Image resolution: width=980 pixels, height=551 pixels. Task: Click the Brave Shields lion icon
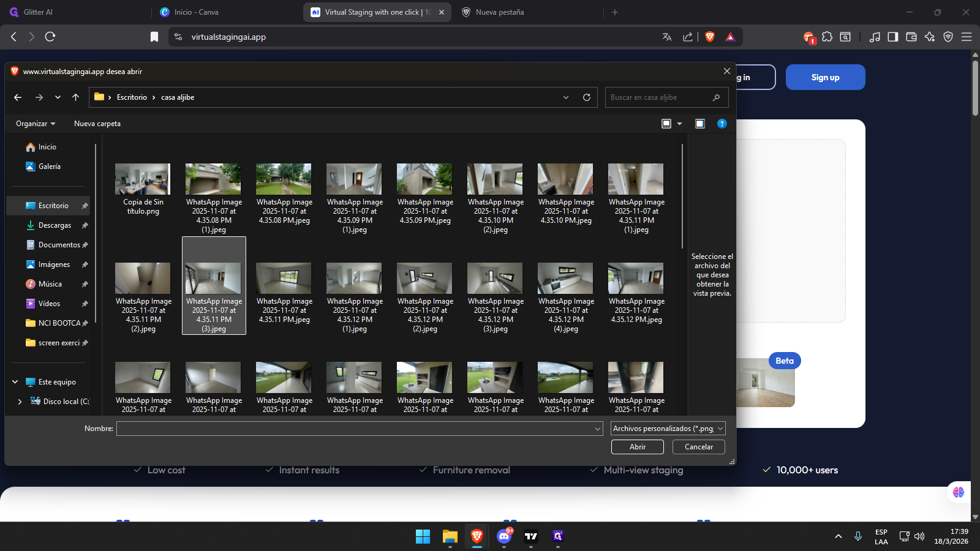710,37
